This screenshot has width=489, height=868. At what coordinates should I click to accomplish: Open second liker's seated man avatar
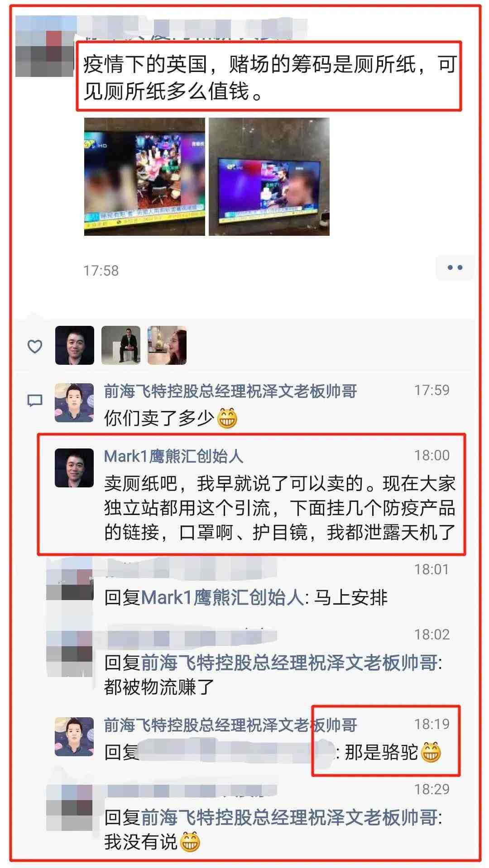[x=121, y=345]
